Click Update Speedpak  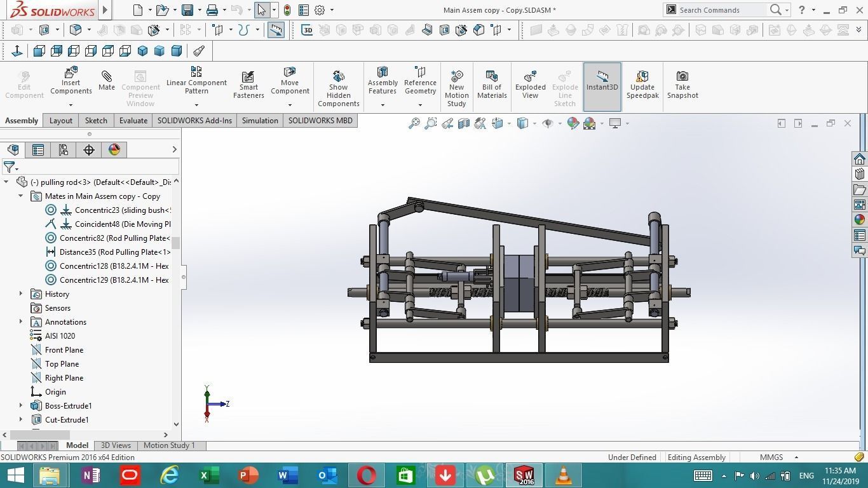(642, 85)
